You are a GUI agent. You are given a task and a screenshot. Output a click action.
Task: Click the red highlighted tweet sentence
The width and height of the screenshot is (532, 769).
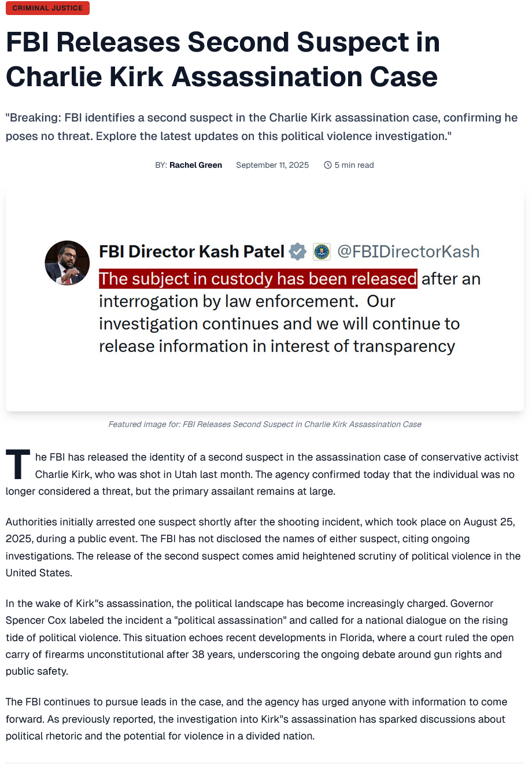pos(258,279)
